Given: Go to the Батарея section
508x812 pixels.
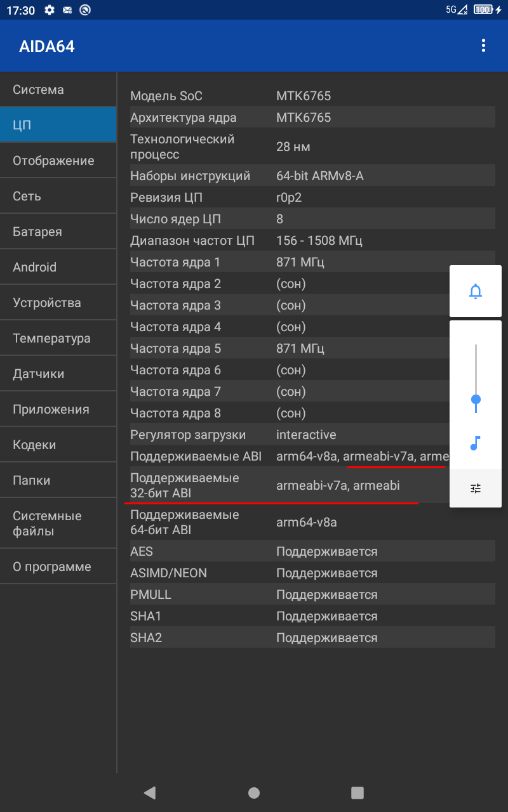Looking at the screenshot, I should coord(58,232).
